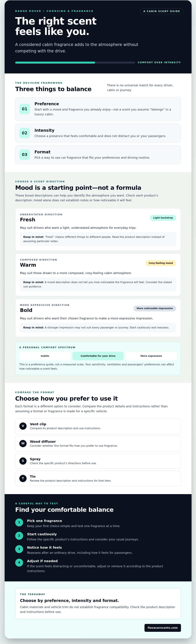Click the More noticeable impression tag

coord(155,308)
